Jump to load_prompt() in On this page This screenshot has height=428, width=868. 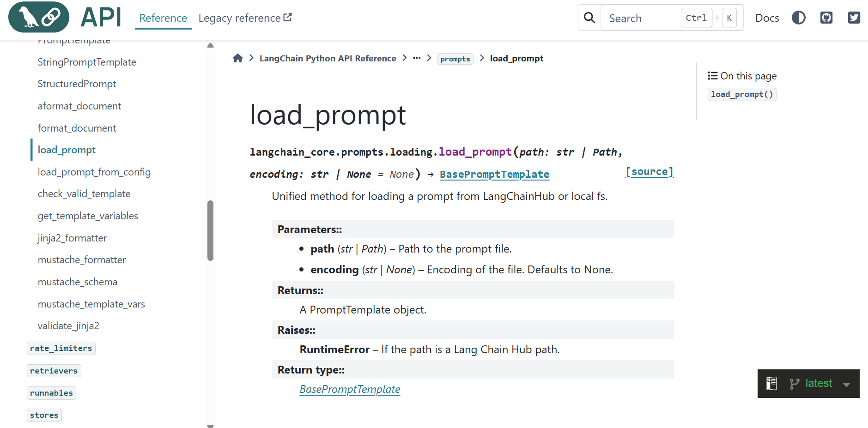click(x=741, y=94)
